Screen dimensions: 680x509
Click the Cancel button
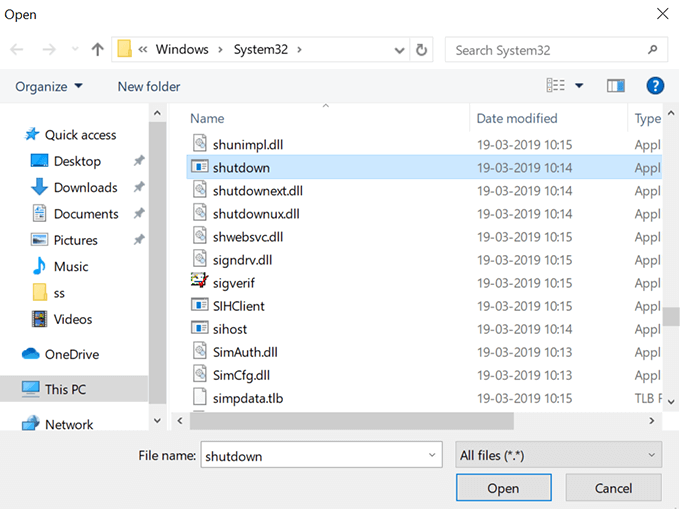pyautogui.click(x=613, y=488)
